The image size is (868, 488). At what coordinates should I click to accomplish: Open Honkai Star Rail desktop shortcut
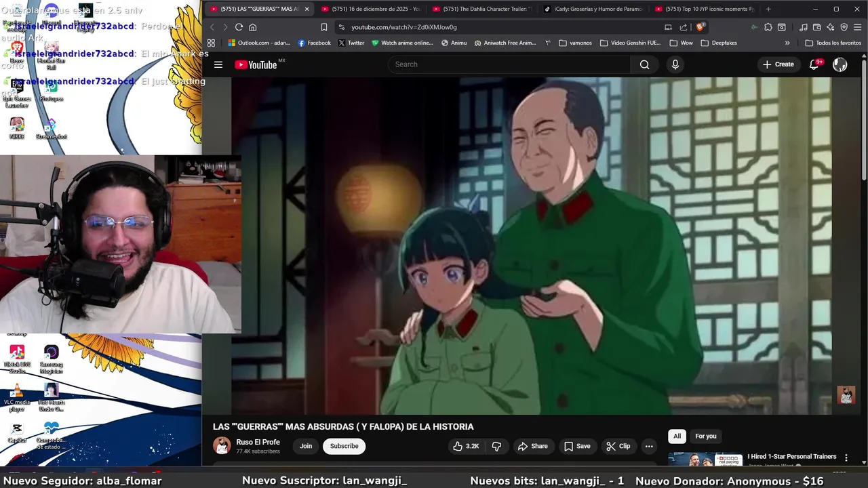51,54
